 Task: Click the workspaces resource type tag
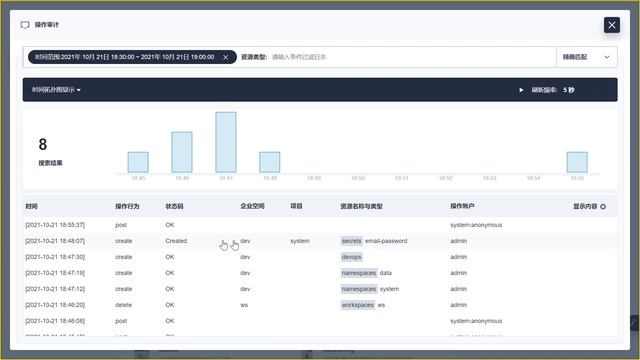358,305
